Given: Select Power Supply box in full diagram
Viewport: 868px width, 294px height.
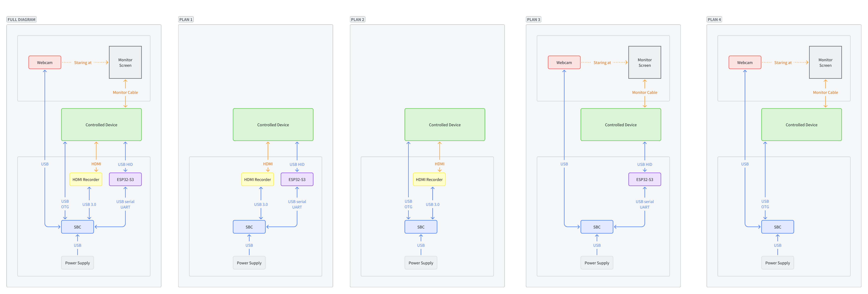Looking at the screenshot, I should [78, 263].
